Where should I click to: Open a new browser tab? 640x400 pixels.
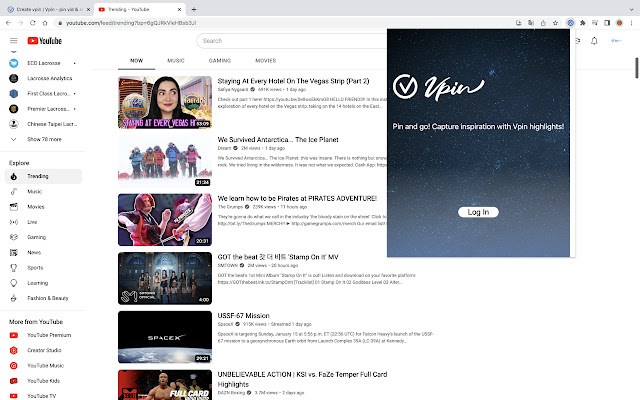(194, 9)
